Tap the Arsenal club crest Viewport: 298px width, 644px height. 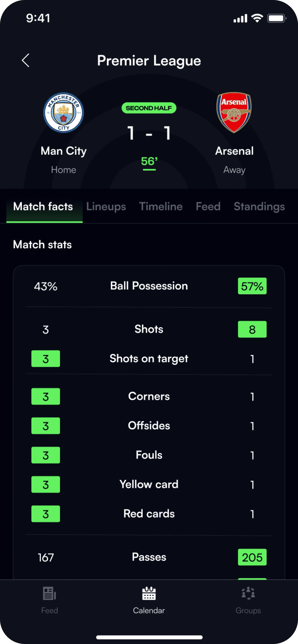tap(234, 112)
